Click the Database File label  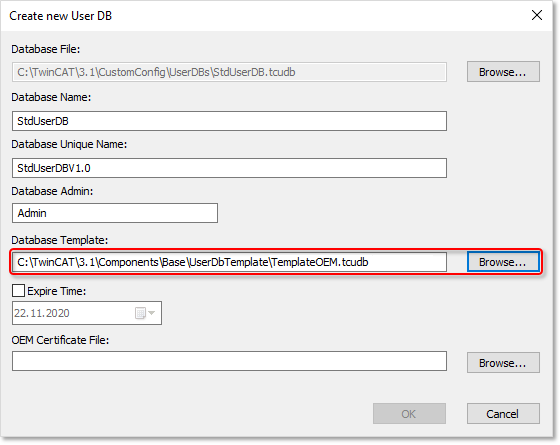tap(46, 49)
